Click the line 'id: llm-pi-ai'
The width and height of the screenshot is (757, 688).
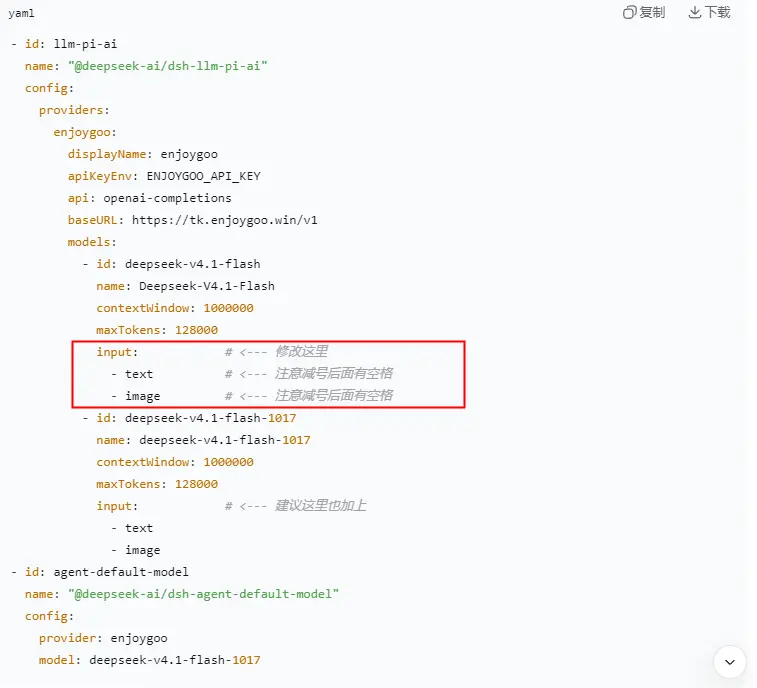point(71,44)
